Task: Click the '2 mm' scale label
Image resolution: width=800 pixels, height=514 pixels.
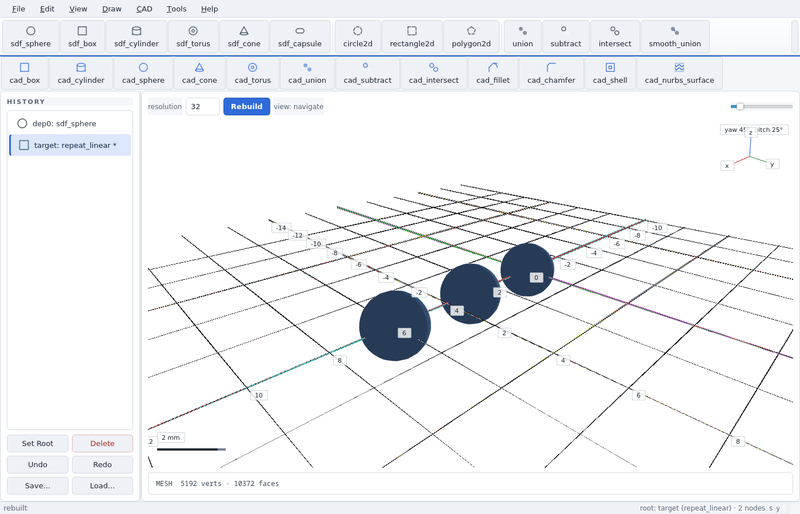Action: coord(171,437)
